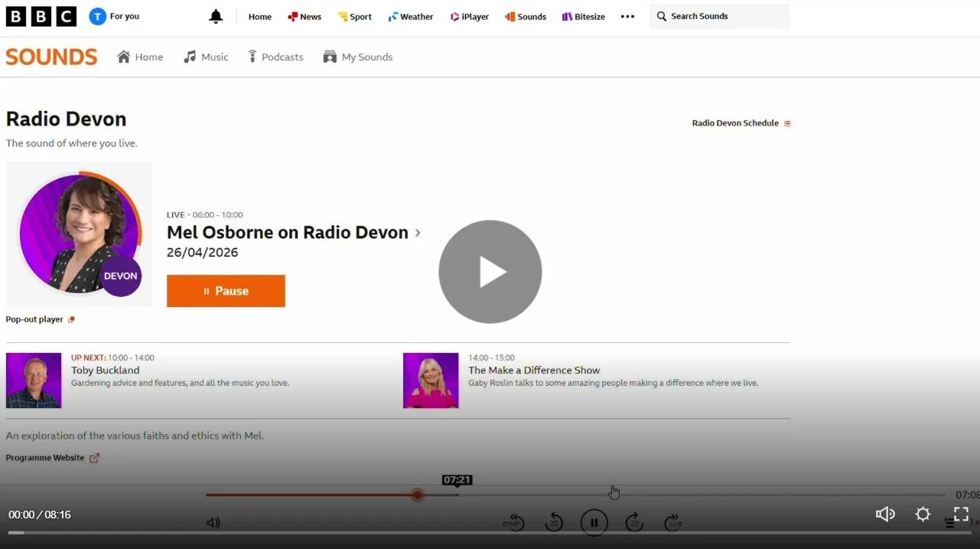Mute the video player volume
The image size is (980, 549).
(x=885, y=515)
